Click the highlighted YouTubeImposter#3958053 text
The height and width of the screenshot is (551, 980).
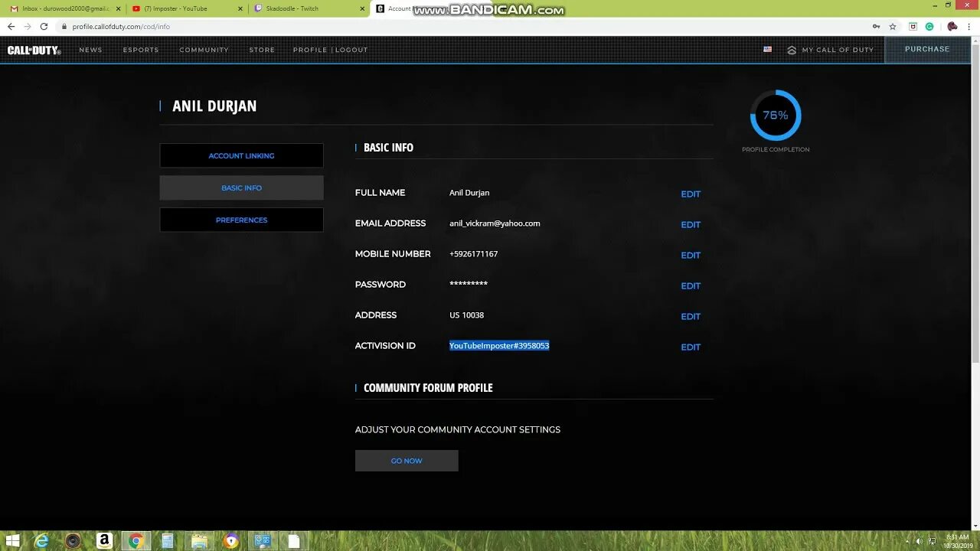499,346
